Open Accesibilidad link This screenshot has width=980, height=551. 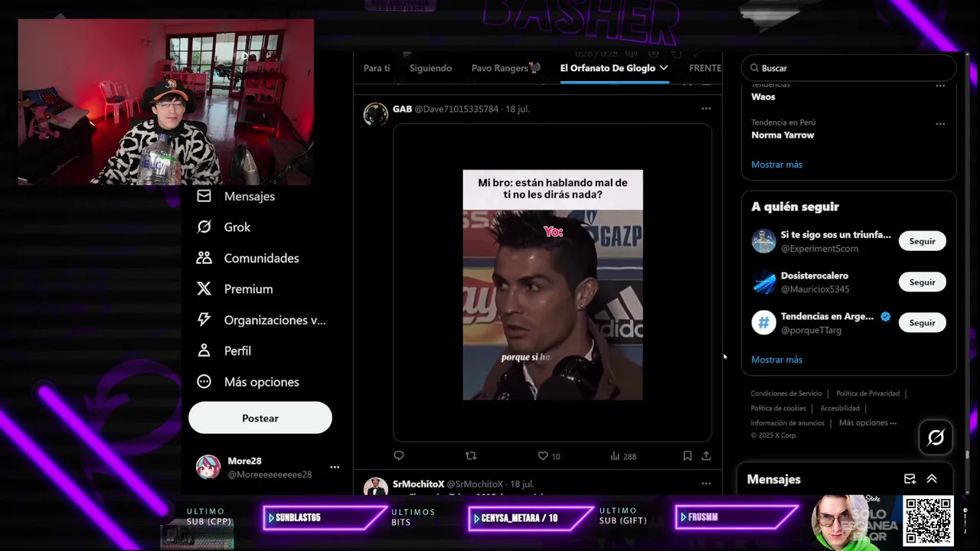coord(840,408)
